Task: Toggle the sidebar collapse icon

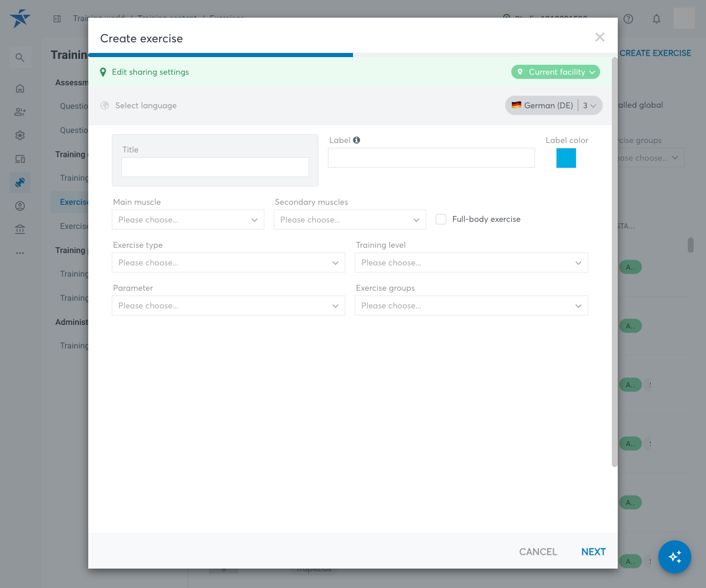Action: [x=57, y=19]
